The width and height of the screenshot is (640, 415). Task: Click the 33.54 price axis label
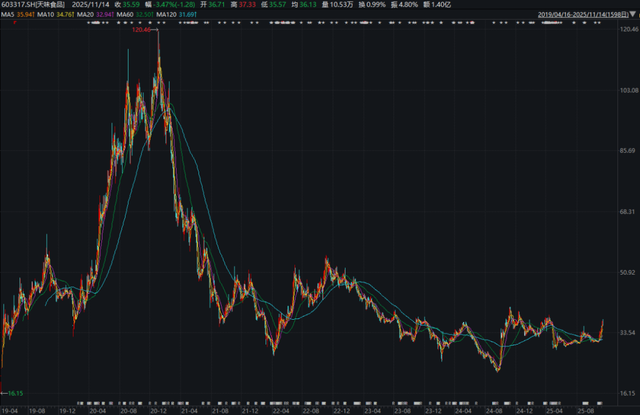629,333
